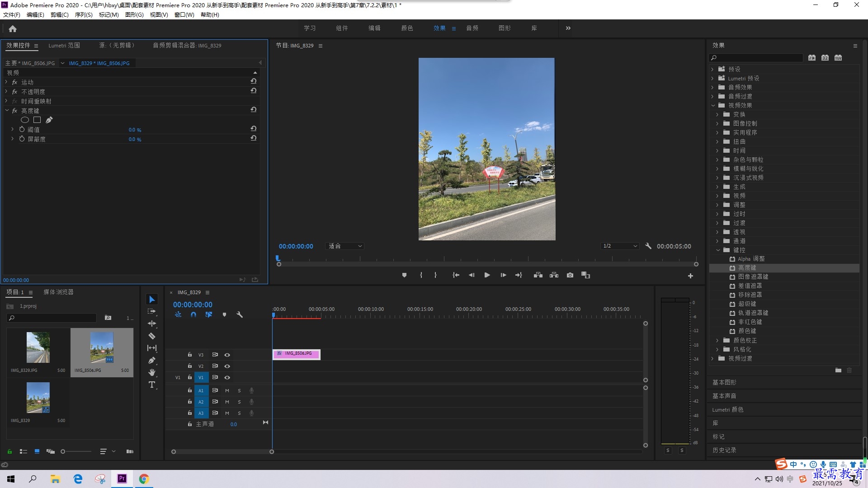Open the 序列(S) menu
Screen dimensions: 868x488
coord(84,15)
